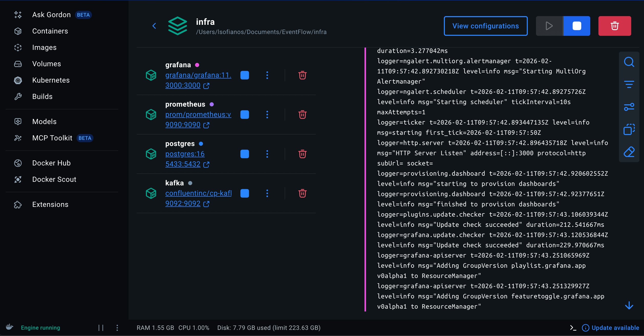Expand the Docker engine options menu
The image size is (644, 336).
pos(117,328)
